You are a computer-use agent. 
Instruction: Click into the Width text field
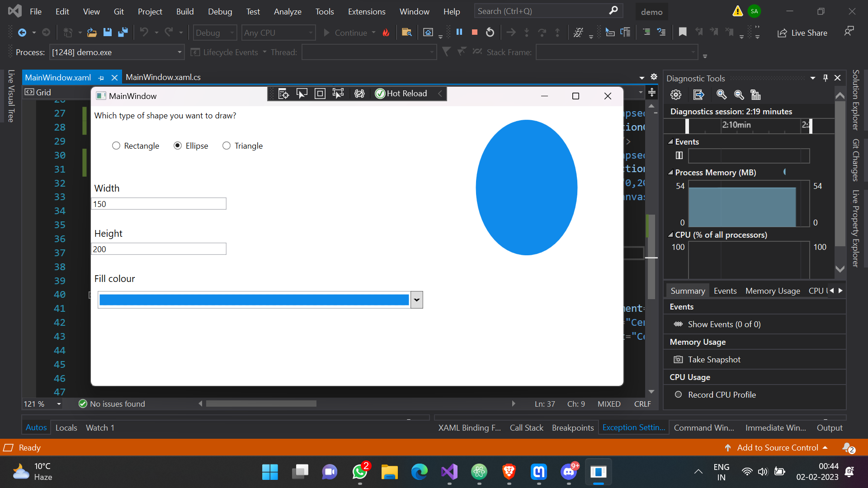pyautogui.click(x=159, y=204)
